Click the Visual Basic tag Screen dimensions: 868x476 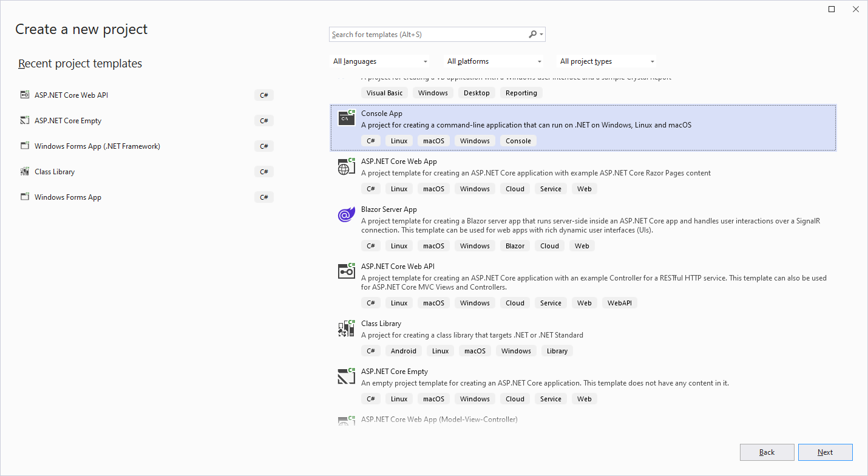coord(384,93)
